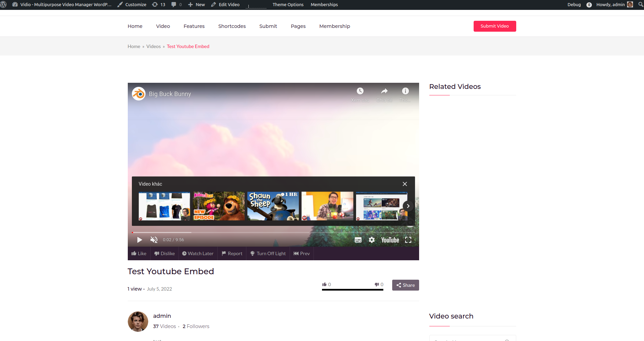The width and height of the screenshot is (644, 341).
Task: Click the thumbs-up count icon
Action: [x=324, y=284]
